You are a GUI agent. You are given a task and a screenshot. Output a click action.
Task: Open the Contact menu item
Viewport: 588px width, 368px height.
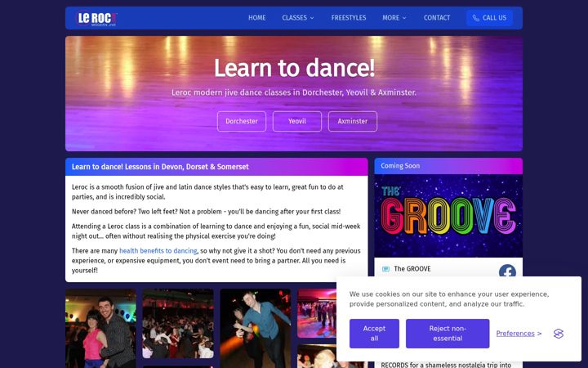point(437,18)
